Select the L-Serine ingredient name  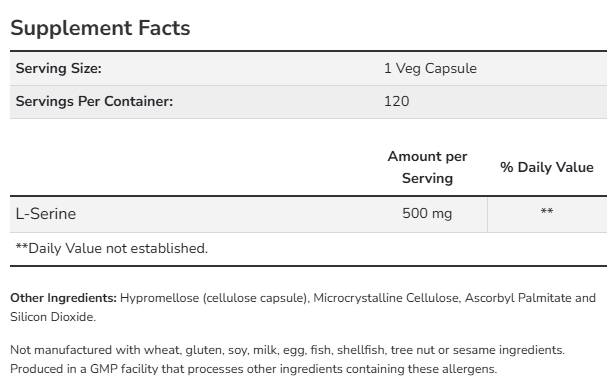pos(46,214)
